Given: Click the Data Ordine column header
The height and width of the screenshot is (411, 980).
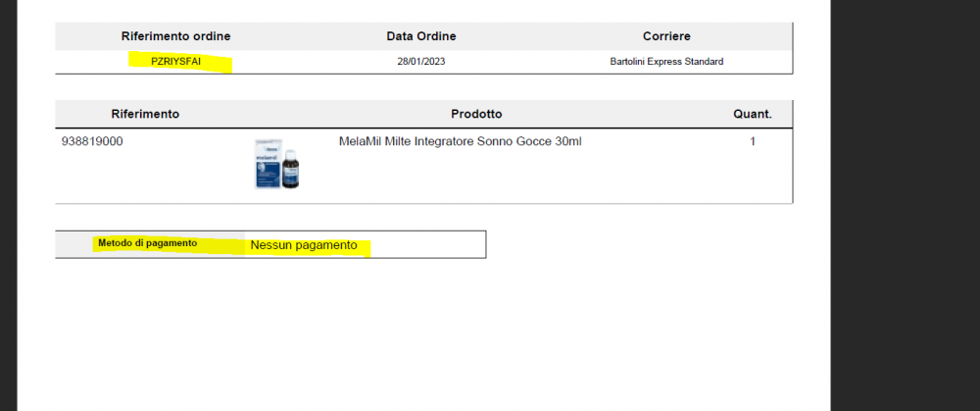Looking at the screenshot, I should 421,36.
